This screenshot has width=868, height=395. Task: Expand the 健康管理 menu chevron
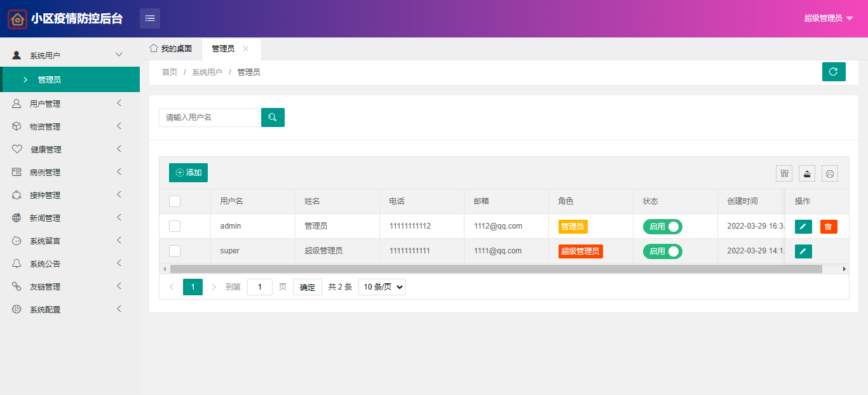(x=119, y=149)
